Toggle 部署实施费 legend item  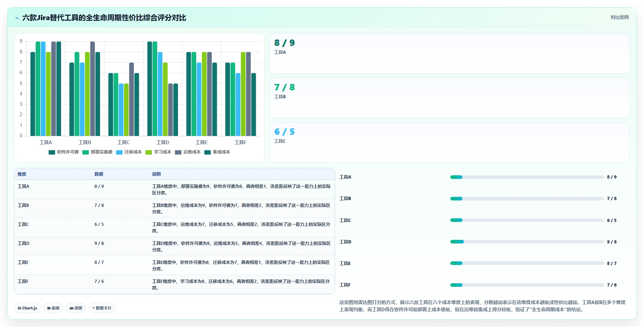pyautogui.click(x=97, y=152)
